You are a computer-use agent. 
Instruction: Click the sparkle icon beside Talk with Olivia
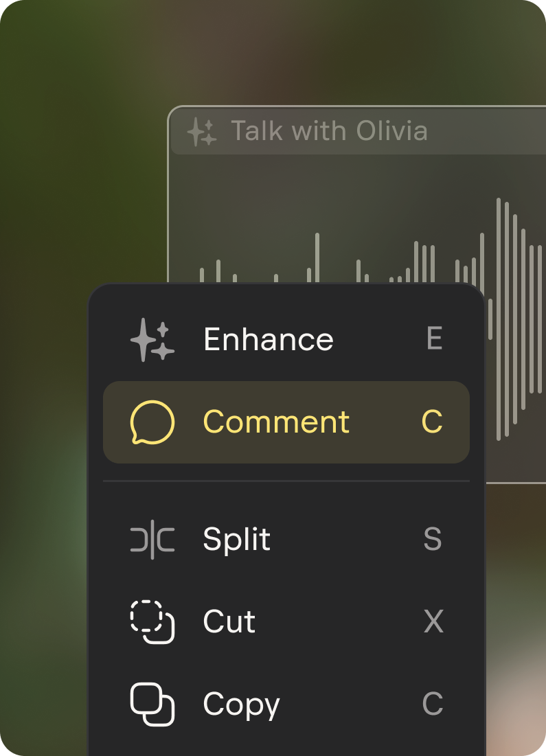point(202,130)
